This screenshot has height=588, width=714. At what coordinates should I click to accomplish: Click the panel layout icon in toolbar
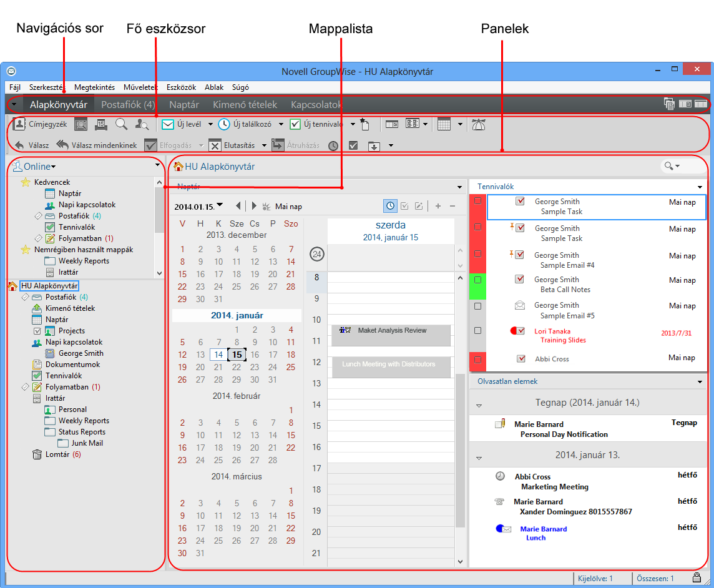[x=391, y=124]
